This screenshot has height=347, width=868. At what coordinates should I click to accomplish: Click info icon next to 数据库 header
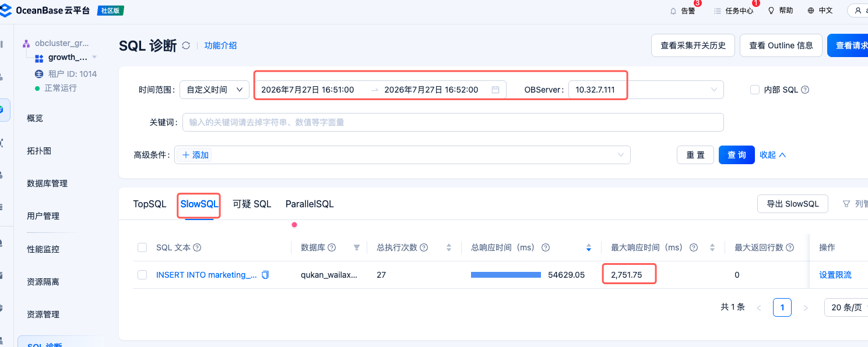click(x=332, y=247)
